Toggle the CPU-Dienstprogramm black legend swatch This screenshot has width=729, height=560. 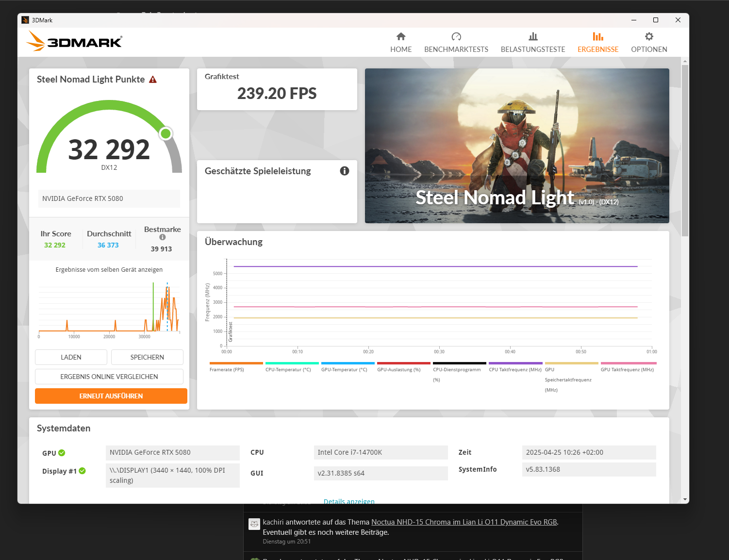pos(460,363)
